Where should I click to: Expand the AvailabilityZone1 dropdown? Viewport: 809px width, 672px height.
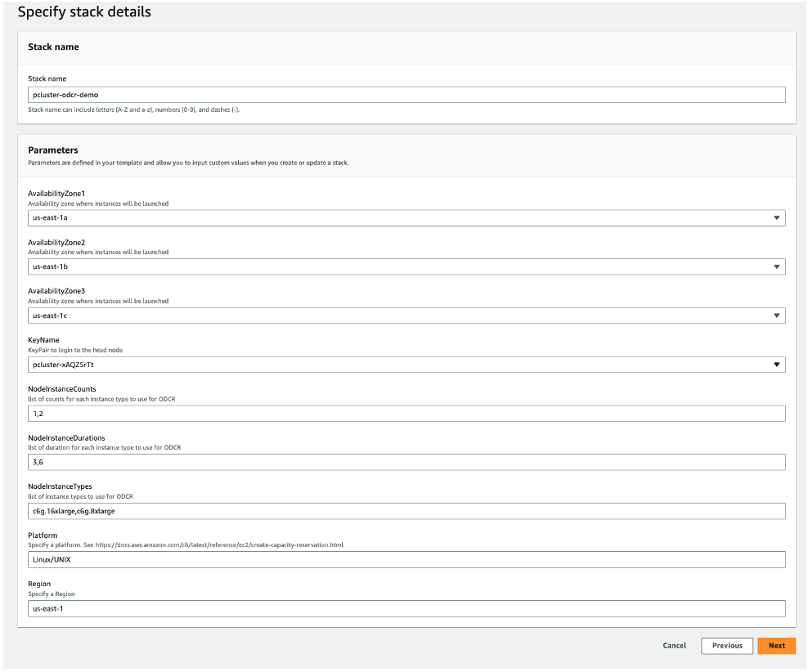(x=777, y=217)
